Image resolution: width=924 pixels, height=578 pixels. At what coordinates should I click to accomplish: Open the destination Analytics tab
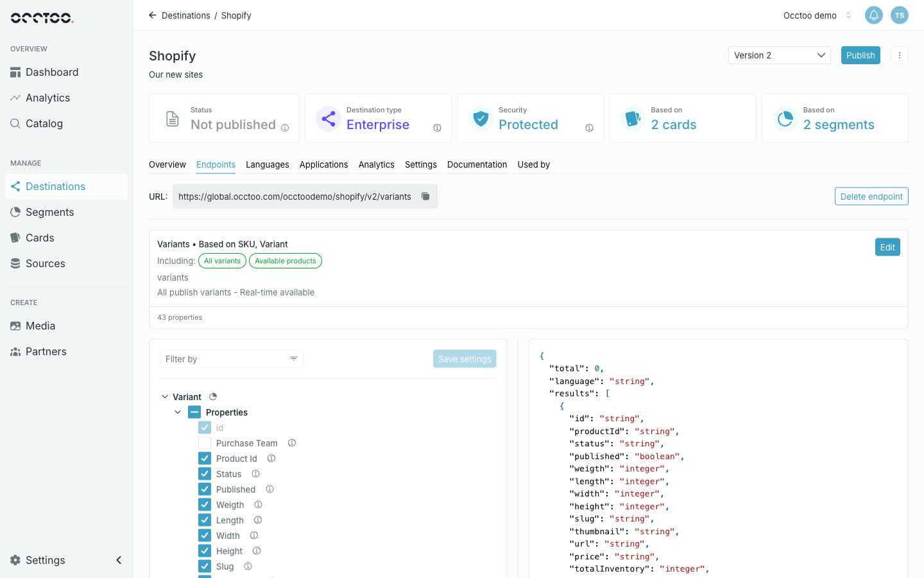[377, 165]
